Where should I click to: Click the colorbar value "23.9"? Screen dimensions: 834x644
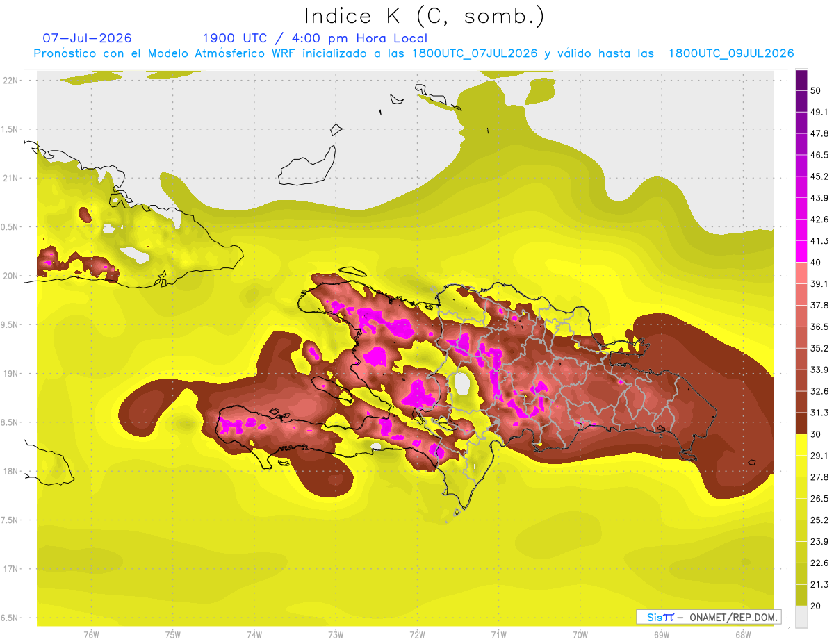(x=819, y=542)
